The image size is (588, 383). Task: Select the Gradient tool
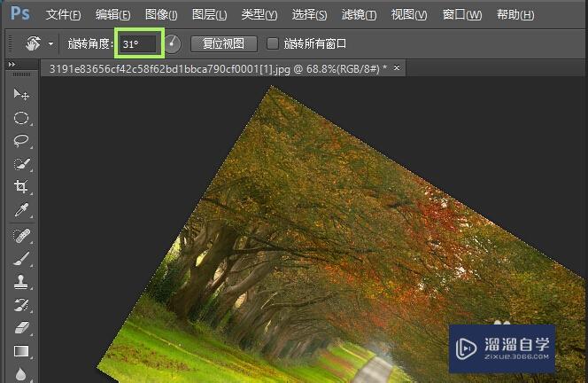click(21, 351)
